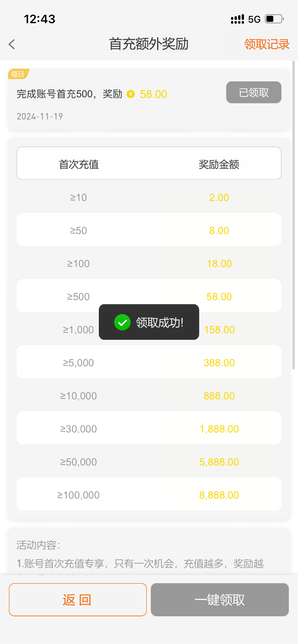Tap the green success checkmark icon
Viewport: 298px width, 644px height.
pyautogui.click(x=122, y=322)
